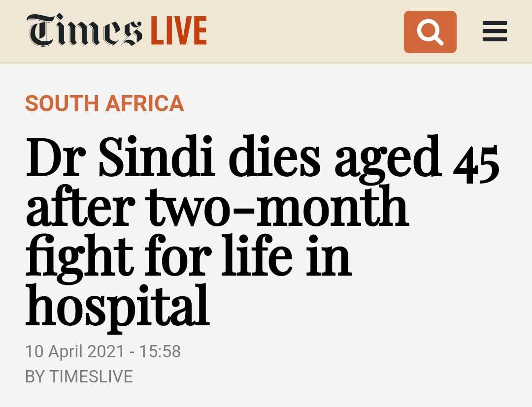This screenshot has width=532, height=407.
Task: Open the hamburger menu icon
Action: coord(495,31)
